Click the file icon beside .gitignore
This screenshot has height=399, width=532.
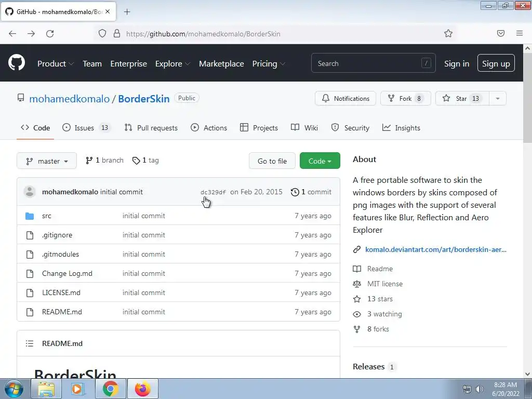[30, 235]
